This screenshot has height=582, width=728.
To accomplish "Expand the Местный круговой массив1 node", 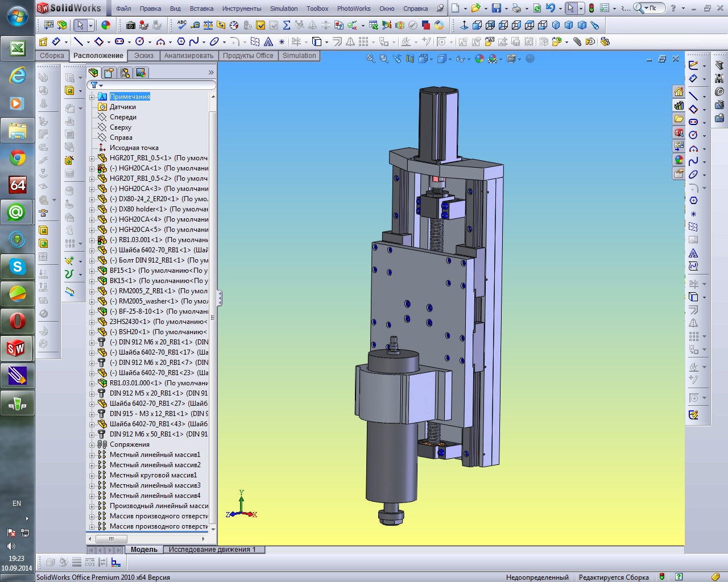I will (x=92, y=475).
